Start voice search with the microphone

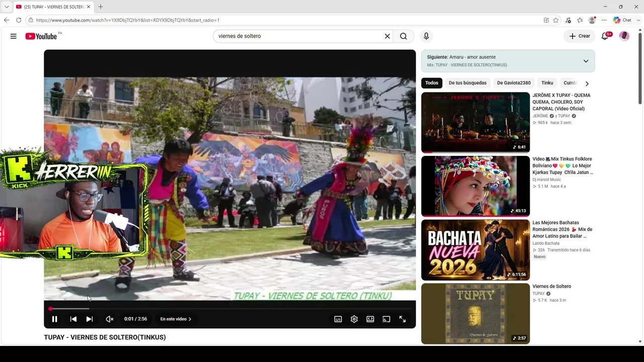tap(426, 36)
